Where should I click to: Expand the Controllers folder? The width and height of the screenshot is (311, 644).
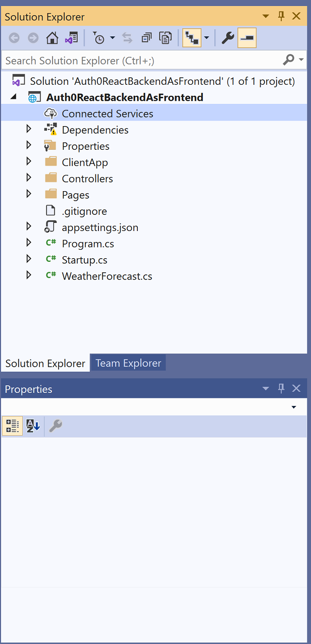pyautogui.click(x=29, y=178)
